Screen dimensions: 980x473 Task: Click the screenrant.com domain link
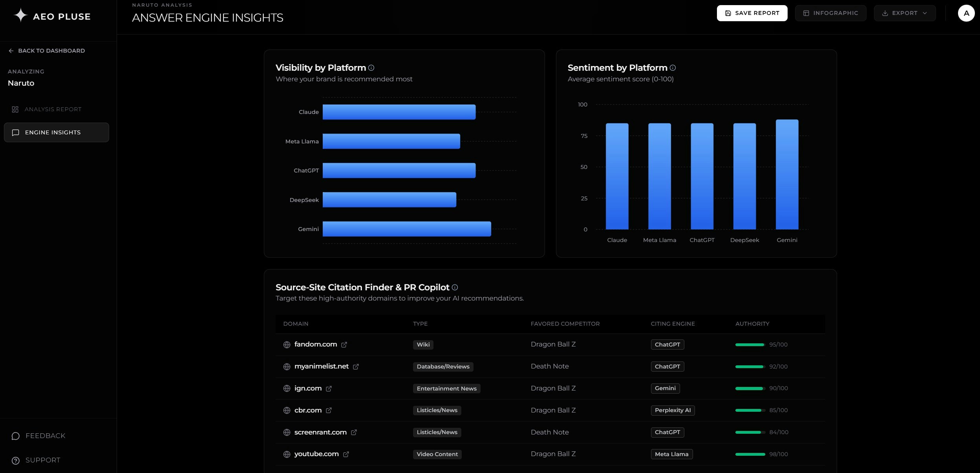[320, 432]
